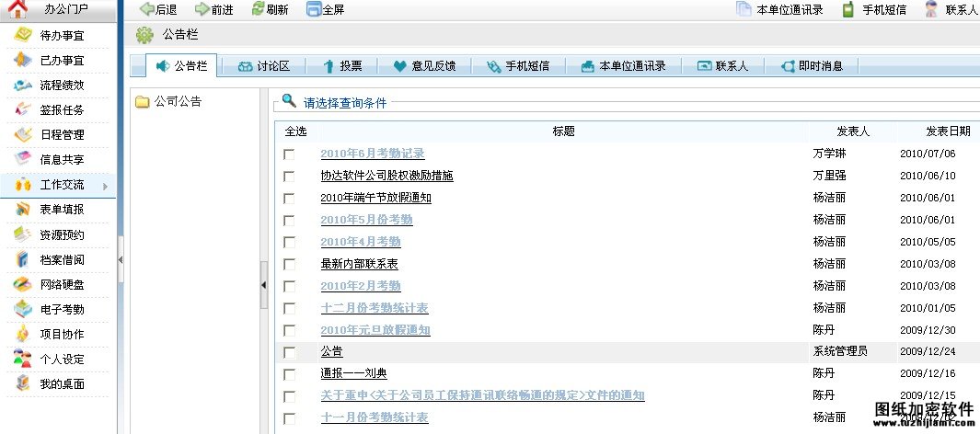
Task: Check the box for 2010年端午节放假通知
Action: 289,199
